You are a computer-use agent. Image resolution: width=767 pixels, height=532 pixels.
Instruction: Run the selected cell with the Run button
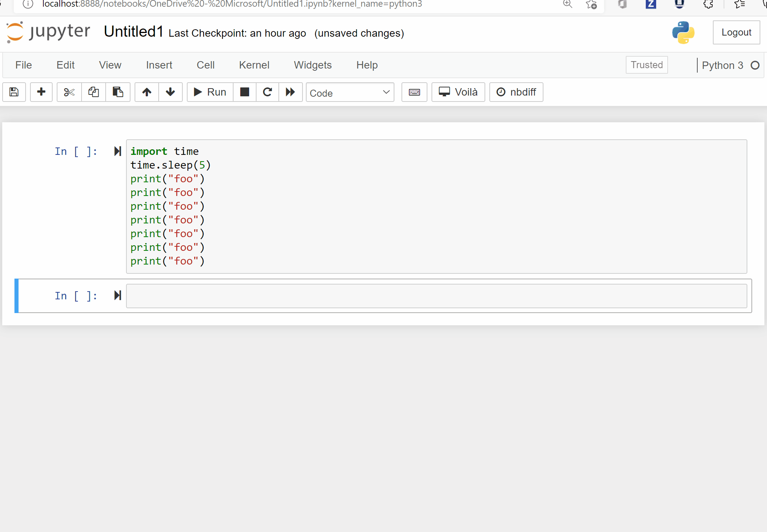[209, 92]
